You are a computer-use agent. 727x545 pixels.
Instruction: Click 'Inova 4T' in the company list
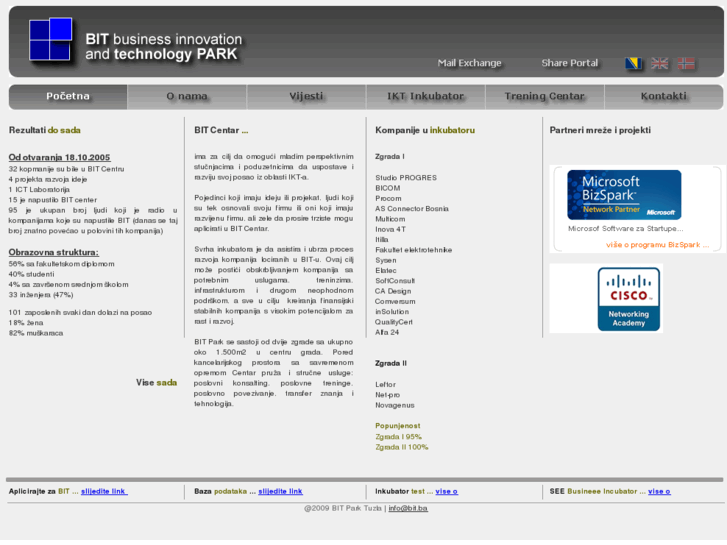(390, 229)
